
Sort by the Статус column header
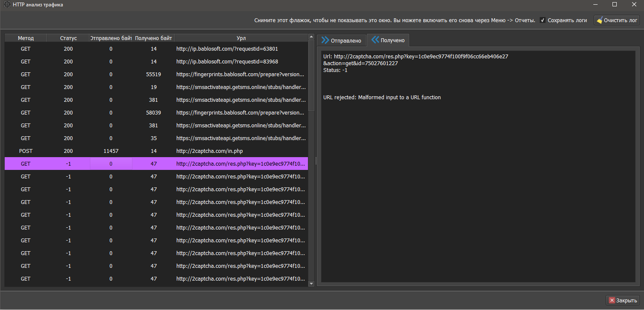tap(68, 38)
